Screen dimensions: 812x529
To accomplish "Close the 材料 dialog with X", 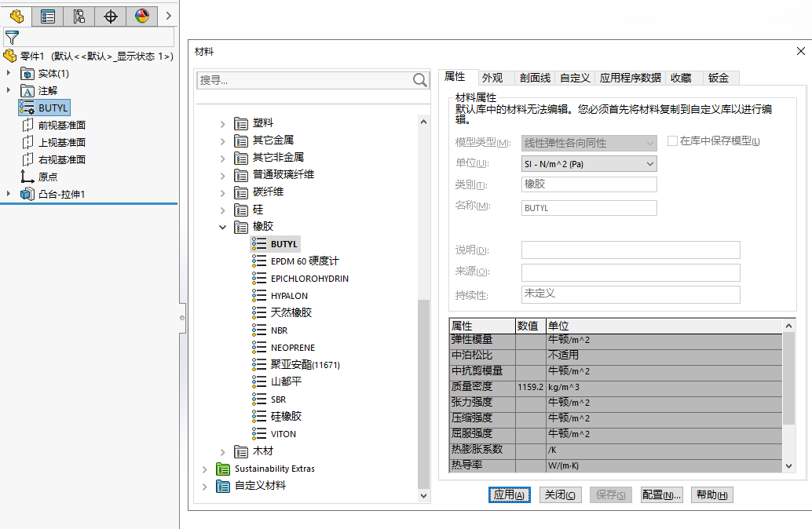I will click(x=800, y=51).
